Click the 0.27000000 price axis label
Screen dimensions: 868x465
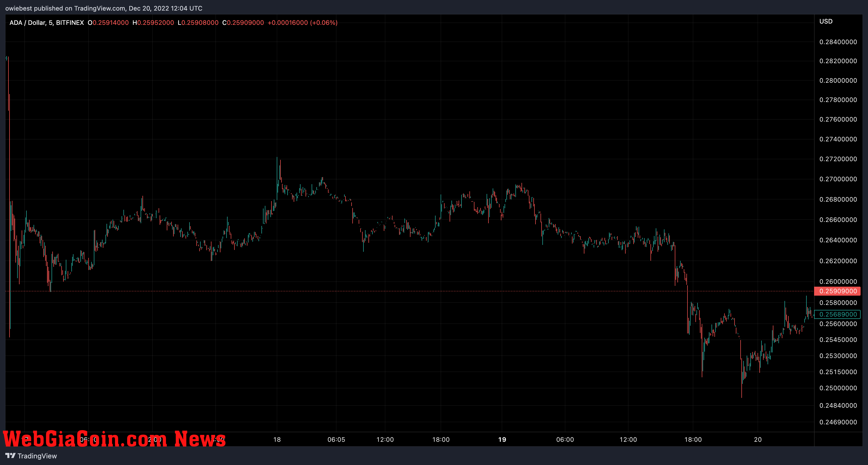[838, 179]
